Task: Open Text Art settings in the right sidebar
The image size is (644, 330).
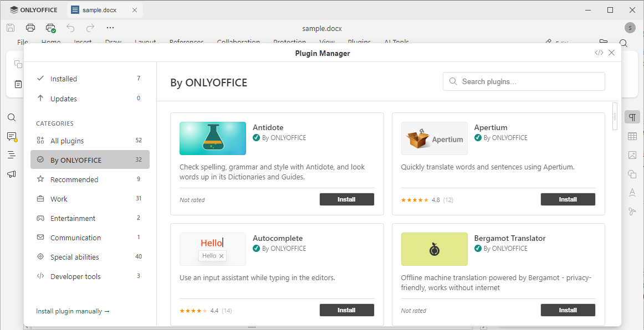Action: (x=632, y=193)
